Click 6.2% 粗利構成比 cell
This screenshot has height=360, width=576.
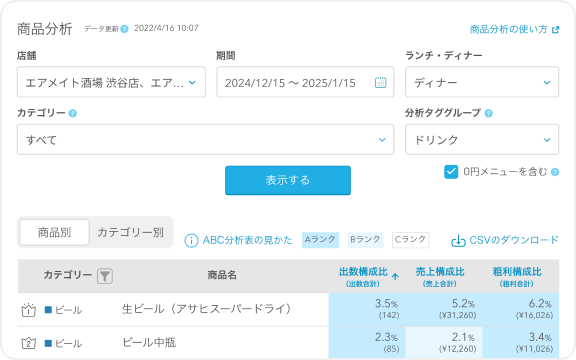tap(521, 310)
